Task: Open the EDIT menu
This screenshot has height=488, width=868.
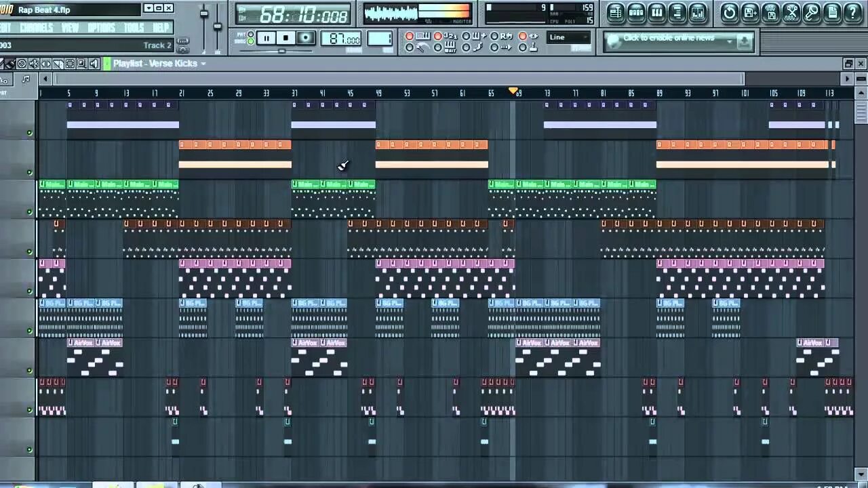Action: [x=5, y=28]
